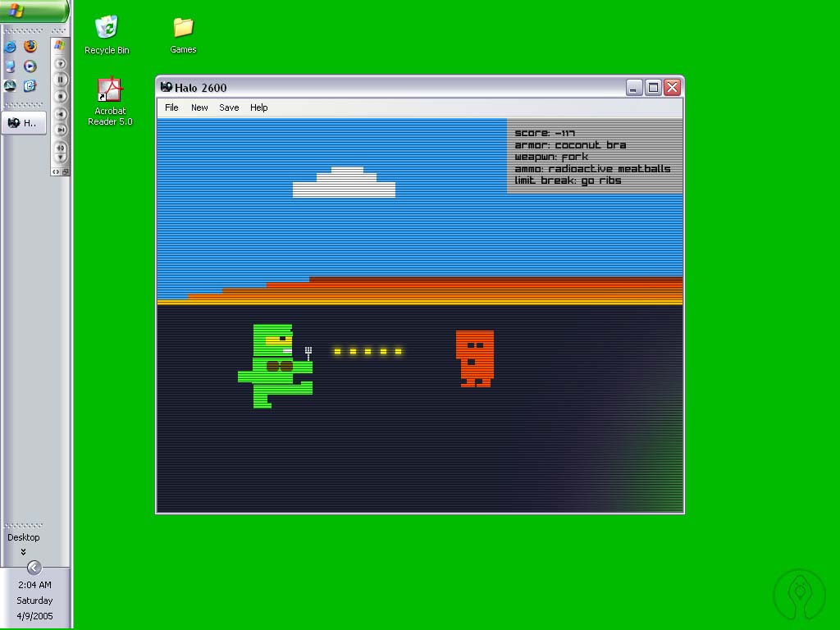
Task: Click the date 4/9/2005
Action: click(34, 616)
